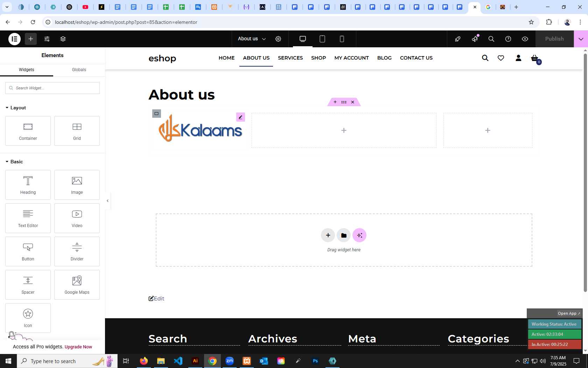Click the image edit pencil icon
The height and width of the screenshot is (368, 588).
240,117
